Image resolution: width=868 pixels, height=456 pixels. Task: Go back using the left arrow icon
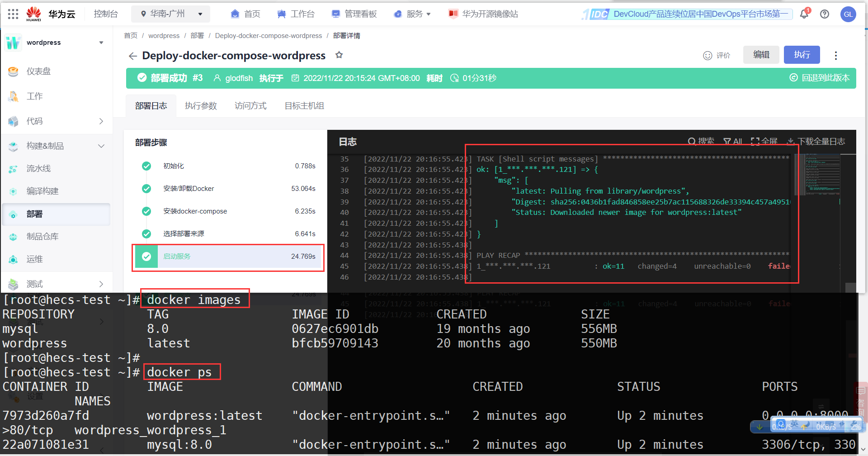coord(132,56)
